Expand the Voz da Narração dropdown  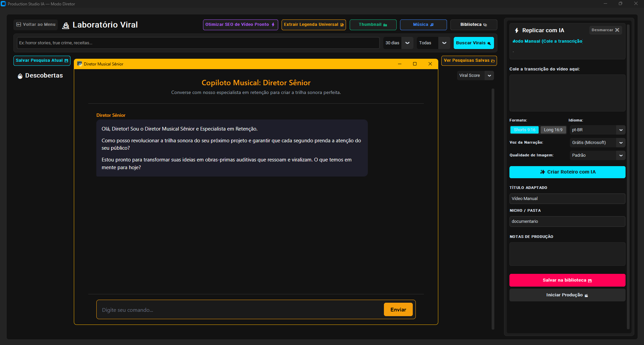coord(597,143)
